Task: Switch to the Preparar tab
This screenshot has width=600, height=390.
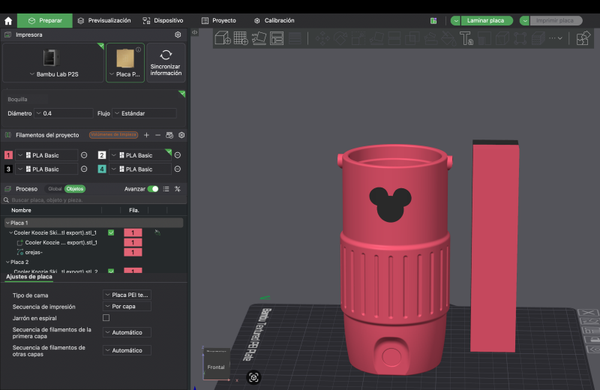Action: tap(45, 21)
